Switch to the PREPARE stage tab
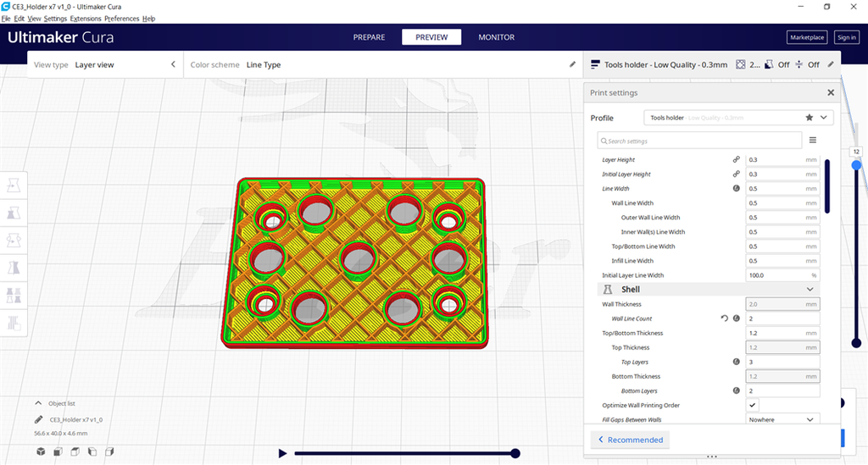The image size is (868, 465). coord(369,37)
